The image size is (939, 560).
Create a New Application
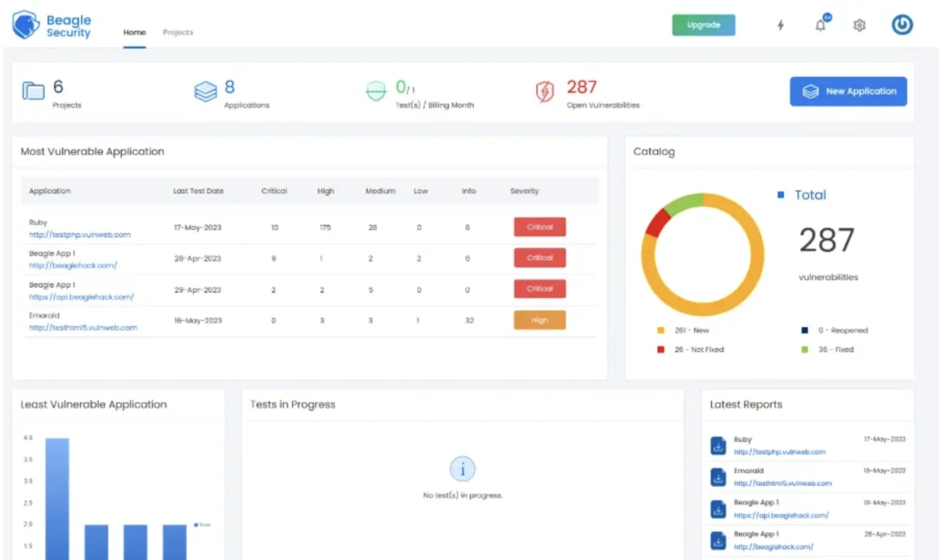848,91
